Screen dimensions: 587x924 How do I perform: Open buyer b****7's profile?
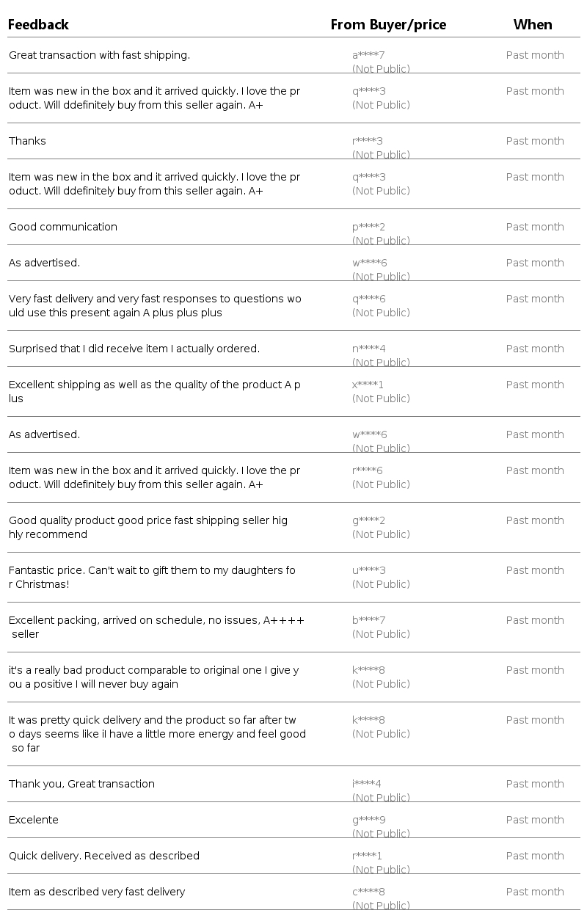(369, 620)
